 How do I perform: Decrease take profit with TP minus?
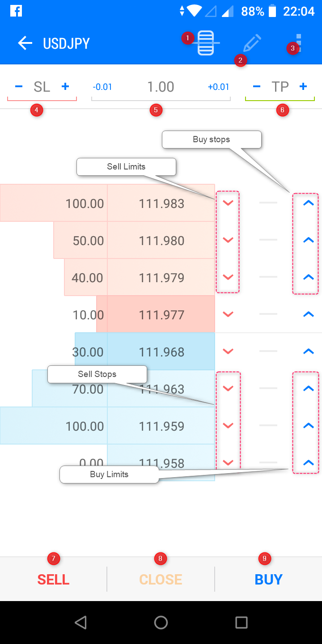(257, 87)
